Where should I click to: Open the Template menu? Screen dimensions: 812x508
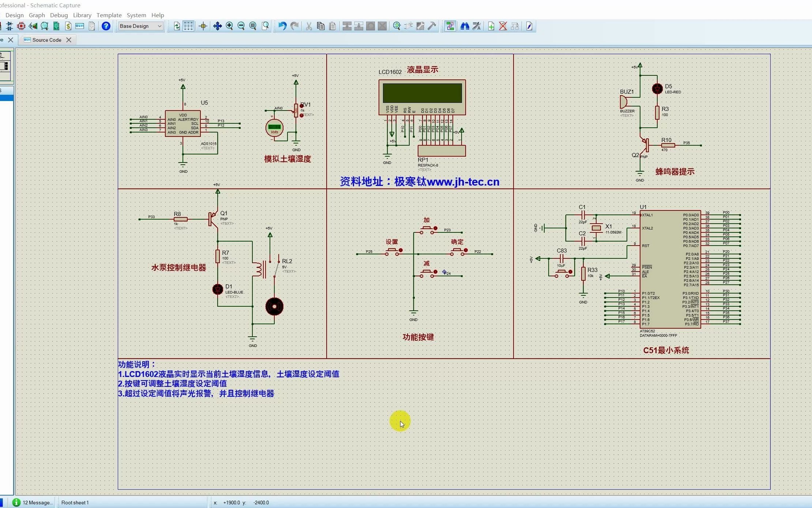click(109, 15)
